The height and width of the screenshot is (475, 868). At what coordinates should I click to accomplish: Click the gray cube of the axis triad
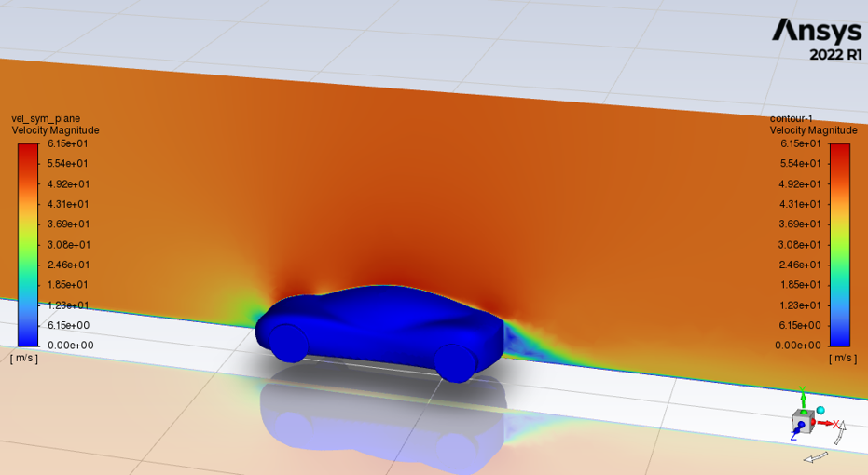pyautogui.click(x=805, y=421)
